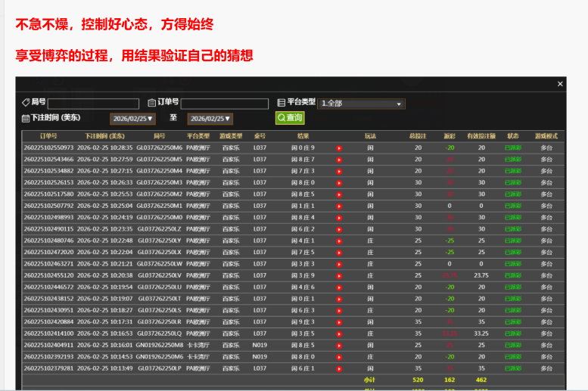Select order number 260225102550973
Viewport: 588px width, 391px height.
(48, 147)
